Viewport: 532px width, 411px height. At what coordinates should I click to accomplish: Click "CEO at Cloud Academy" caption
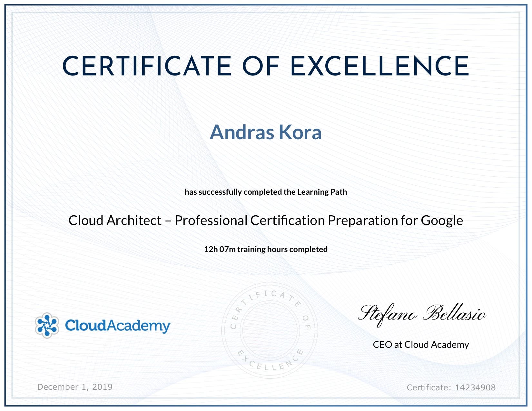(x=421, y=345)
